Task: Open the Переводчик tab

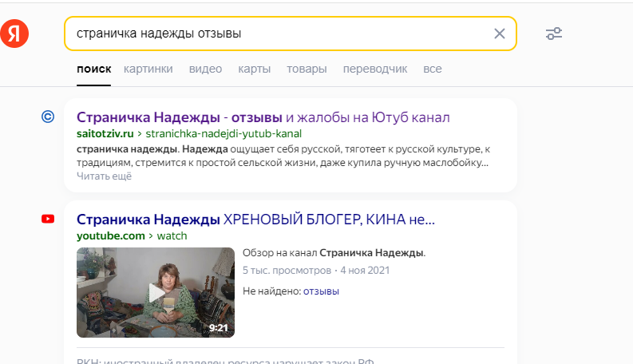Action: 375,69
